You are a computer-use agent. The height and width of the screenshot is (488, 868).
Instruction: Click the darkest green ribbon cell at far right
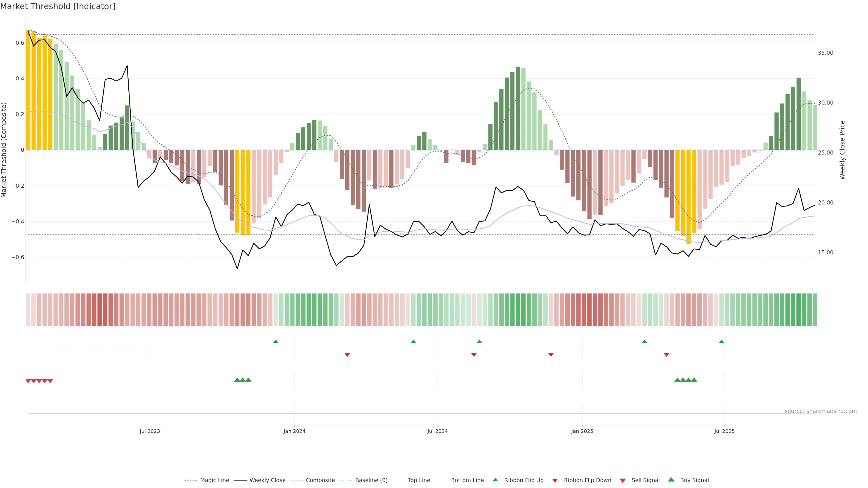798,310
